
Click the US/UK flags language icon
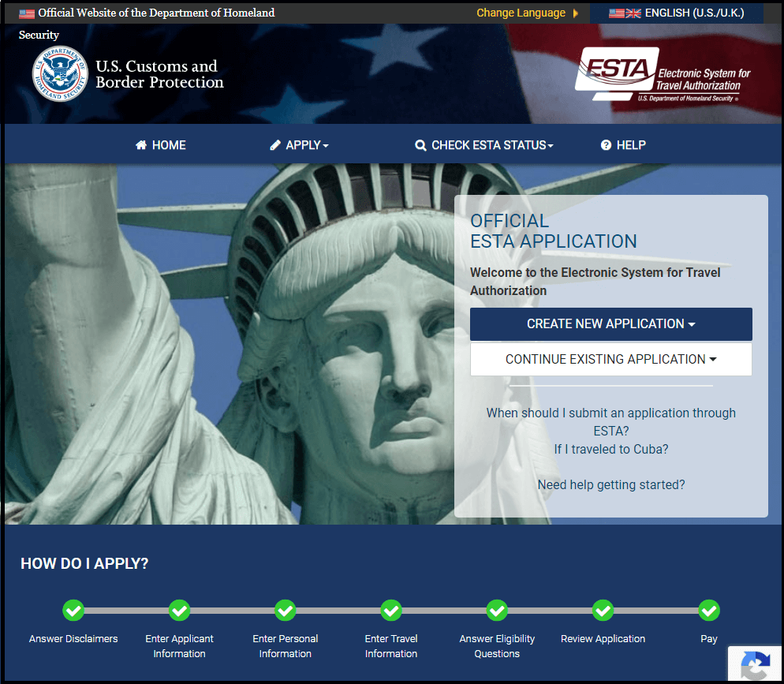(x=625, y=13)
